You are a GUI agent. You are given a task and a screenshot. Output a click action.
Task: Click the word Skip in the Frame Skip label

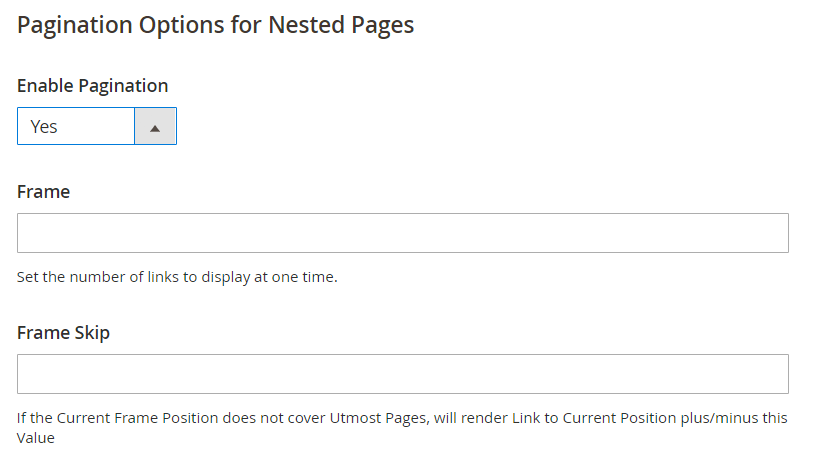coord(92,333)
